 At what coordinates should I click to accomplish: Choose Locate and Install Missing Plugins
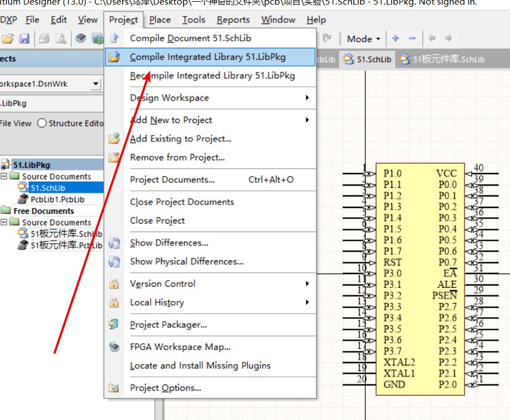(210, 366)
